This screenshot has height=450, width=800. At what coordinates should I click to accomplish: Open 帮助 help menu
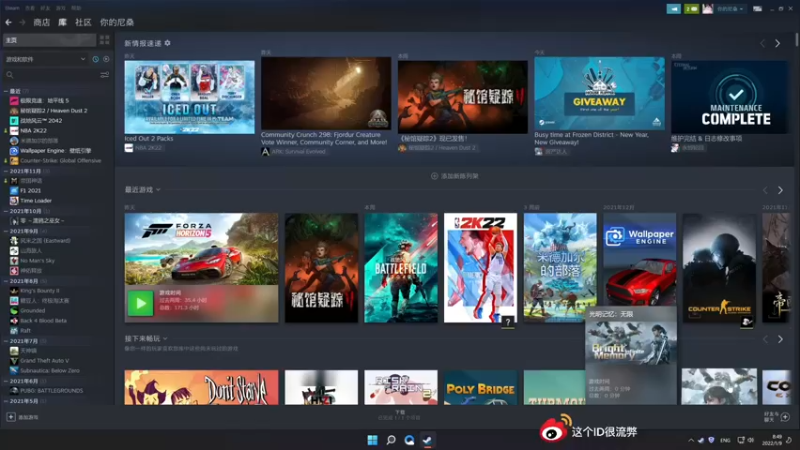[76, 8]
